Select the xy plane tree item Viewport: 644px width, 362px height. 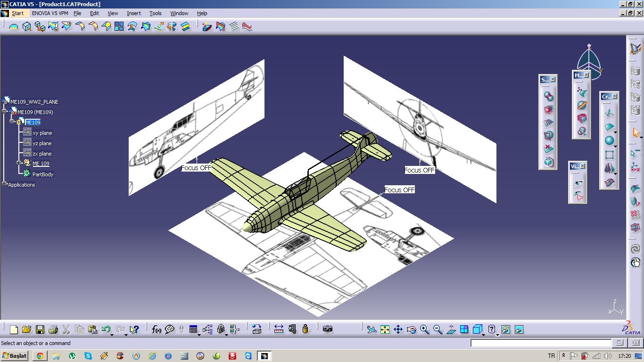coord(42,133)
